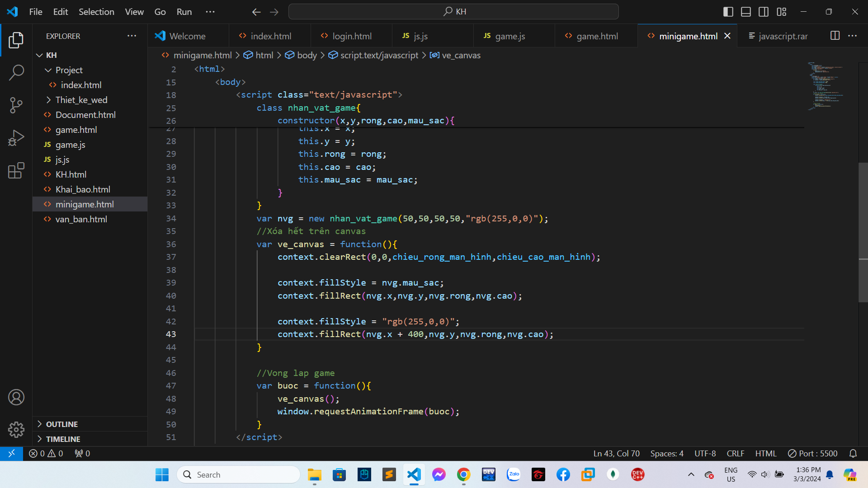Viewport: 868px width, 488px height.
Task: Open the Selection menu
Action: 96,12
